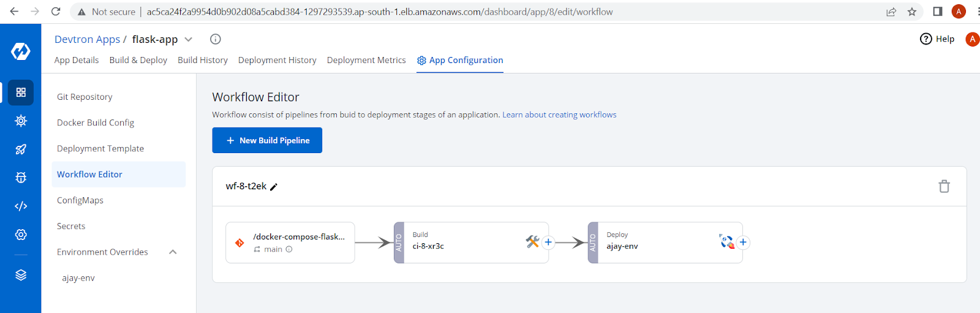
Task: Open the Deployment Metrics tab
Action: coord(366,60)
